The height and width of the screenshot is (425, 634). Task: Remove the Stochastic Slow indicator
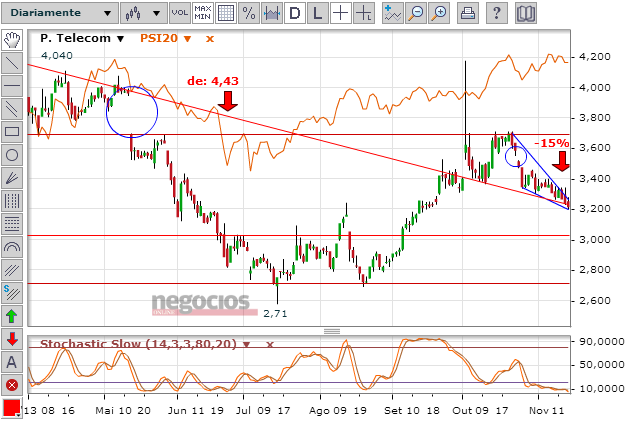(x=270, y=345)
